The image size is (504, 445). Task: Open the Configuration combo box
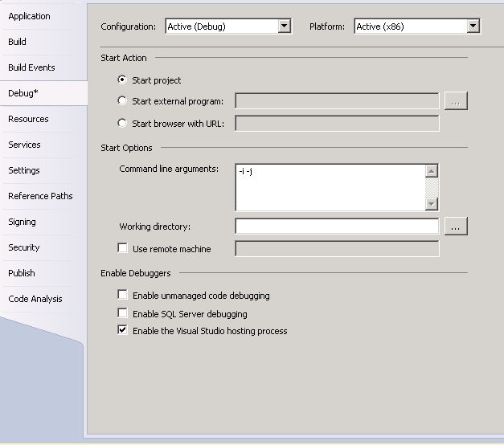pyautogui.click(x=228, y=26)
